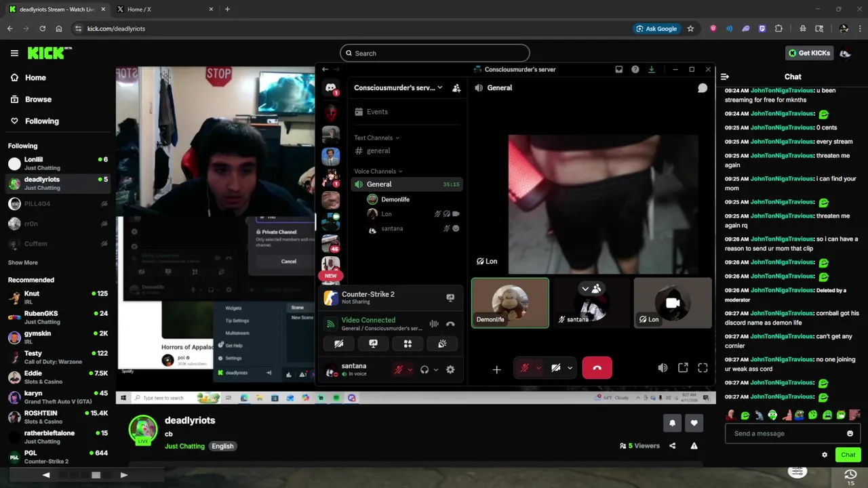Open microphone options arrow in user panel

410,369
